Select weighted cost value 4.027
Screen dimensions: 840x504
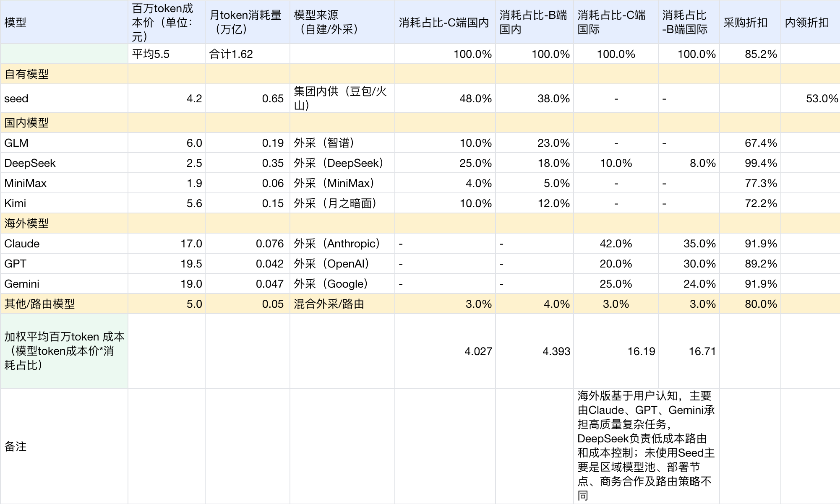(445, 351)
